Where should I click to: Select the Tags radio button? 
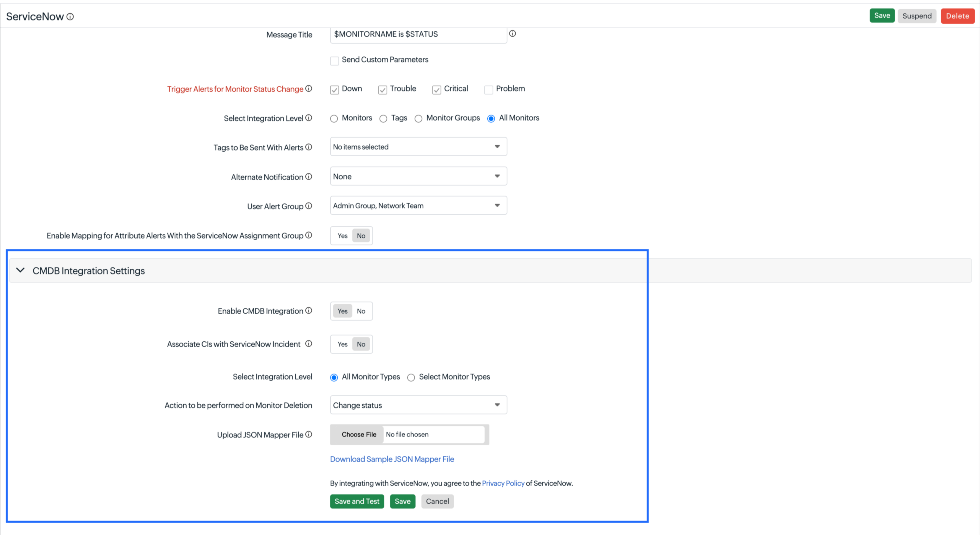383,119
